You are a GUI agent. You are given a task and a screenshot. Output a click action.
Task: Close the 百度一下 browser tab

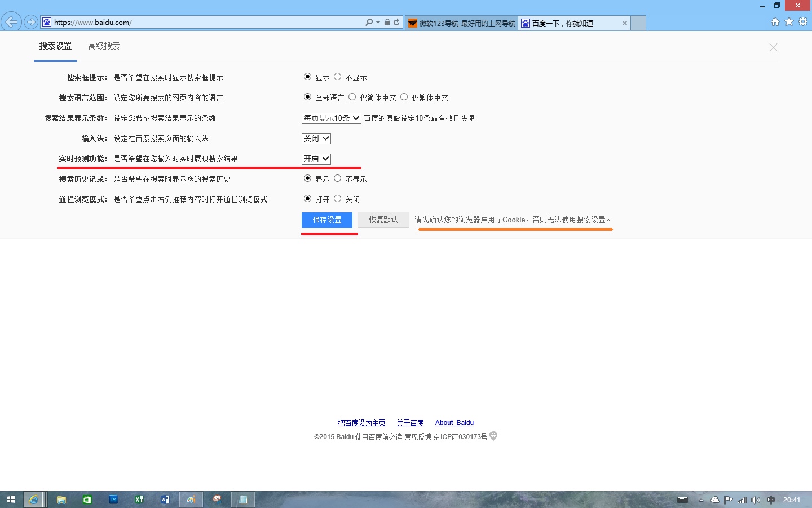tap(624, 23)
